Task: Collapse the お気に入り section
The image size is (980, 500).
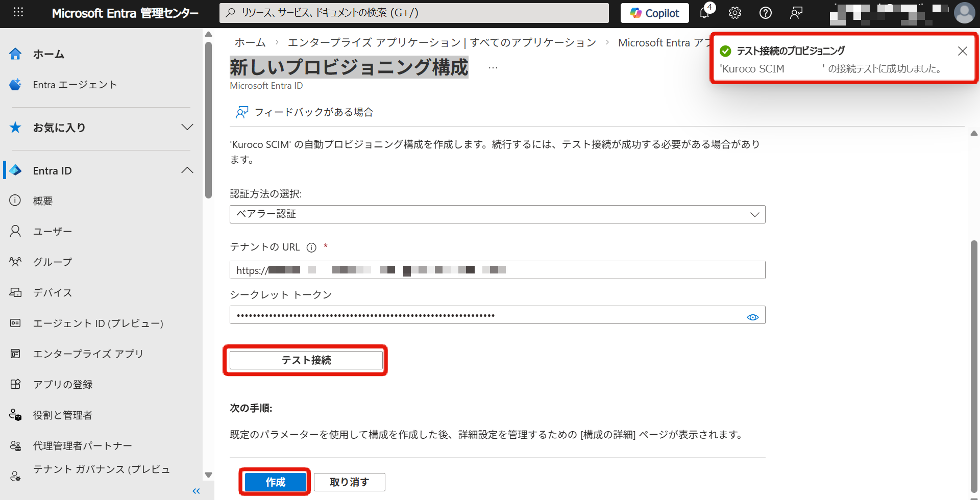Action: (187, 127)
